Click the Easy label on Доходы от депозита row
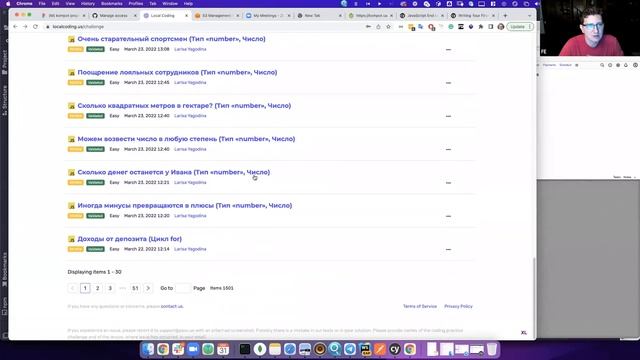The image size is (640, 360). click(114, 249)
